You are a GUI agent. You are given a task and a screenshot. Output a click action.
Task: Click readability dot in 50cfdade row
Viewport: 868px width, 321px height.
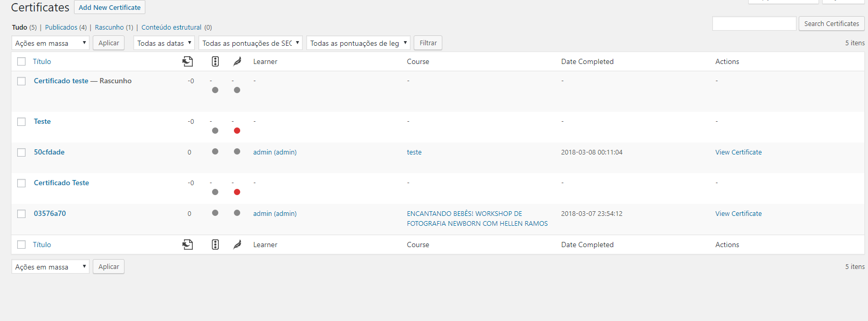tap(237, 151)
